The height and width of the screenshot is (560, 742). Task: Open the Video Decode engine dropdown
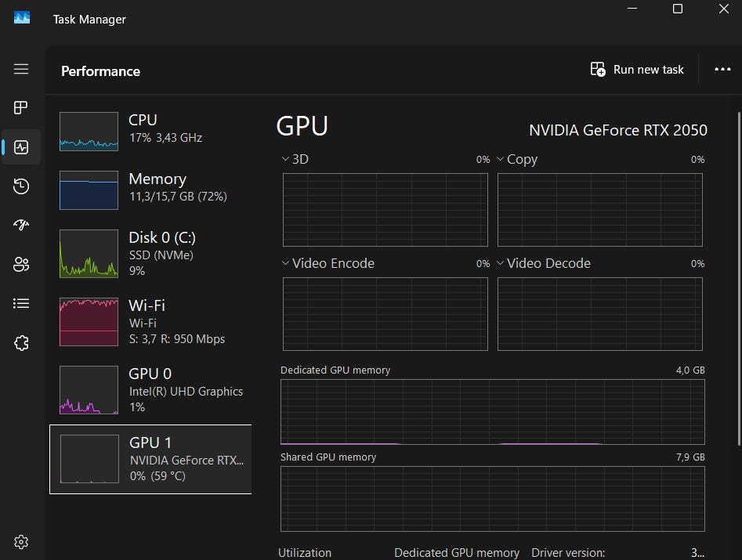coord(500,263)
